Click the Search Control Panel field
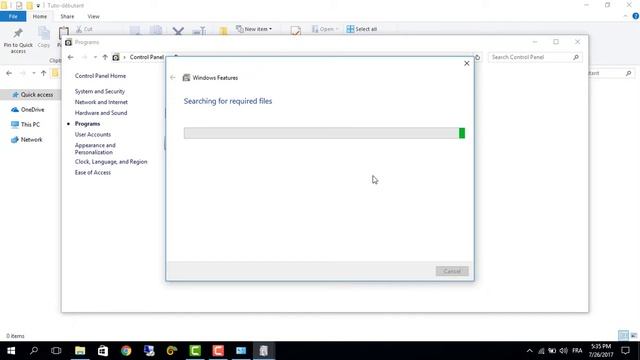Image resolution: width=640 pixels, height=360 pixels. click(535, 57)
